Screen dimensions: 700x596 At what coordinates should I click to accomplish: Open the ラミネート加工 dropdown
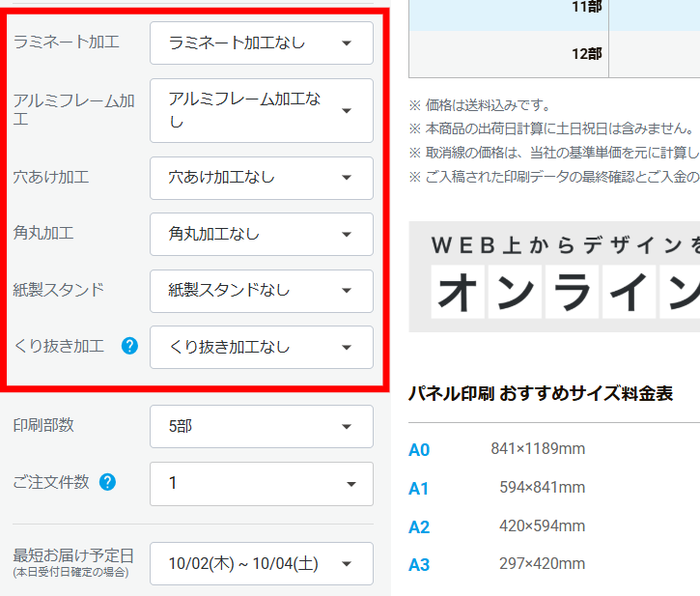pos(261,43)
